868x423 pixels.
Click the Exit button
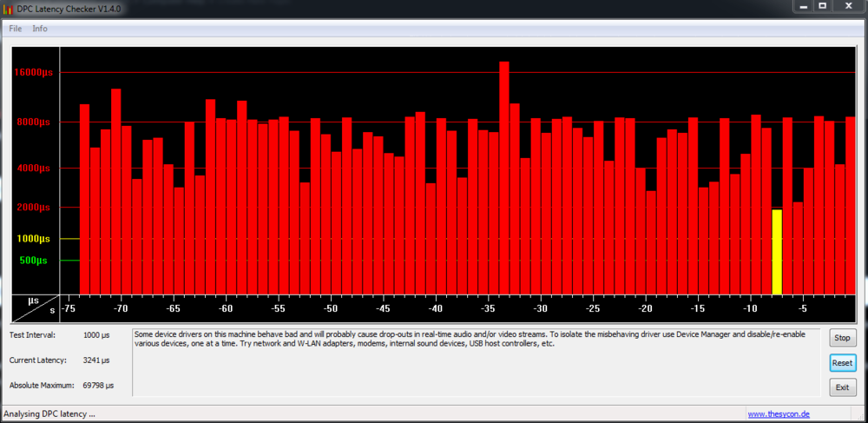click(841, 387)
